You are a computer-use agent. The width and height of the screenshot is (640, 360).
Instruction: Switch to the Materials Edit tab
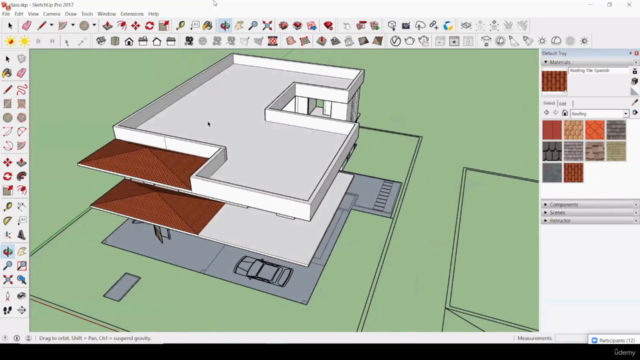pos(563,104)
